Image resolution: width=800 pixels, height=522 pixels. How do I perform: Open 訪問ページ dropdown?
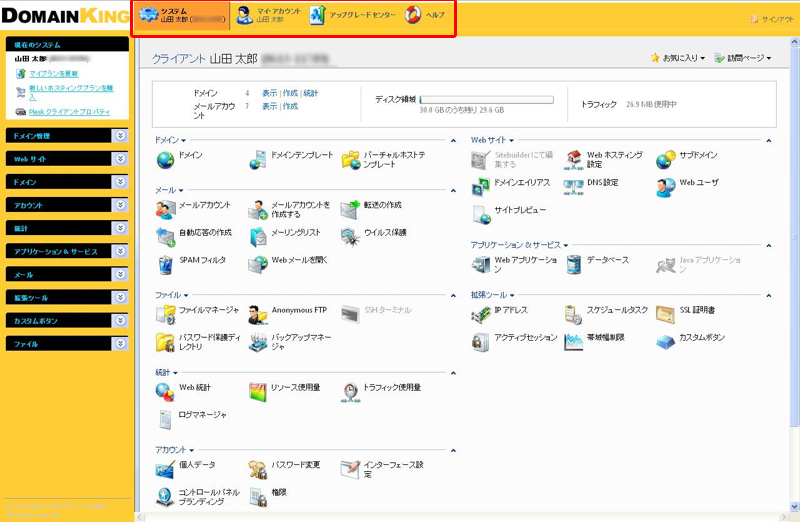click(743, 58)
